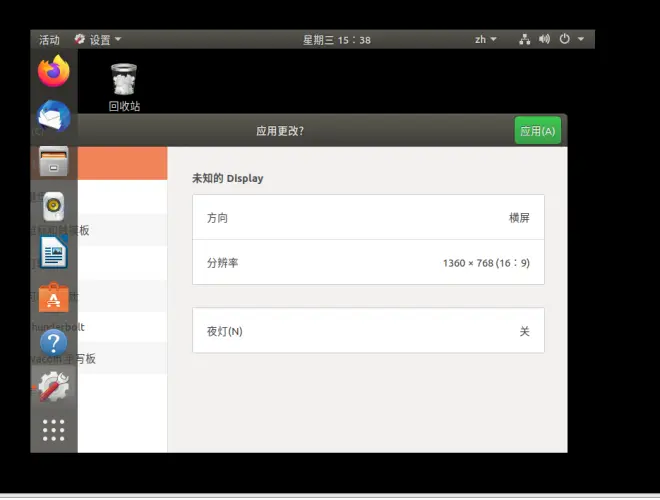This screenshot has height=500, width=660.
Task: Open the 分辨率 resolution row
Action: pyautogui.click(x=368, y=263)
